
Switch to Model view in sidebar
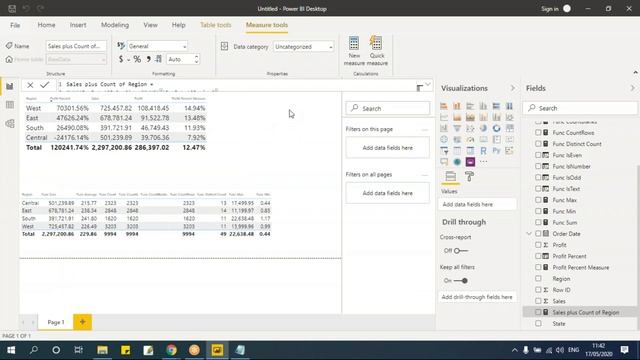pos(10,124)
